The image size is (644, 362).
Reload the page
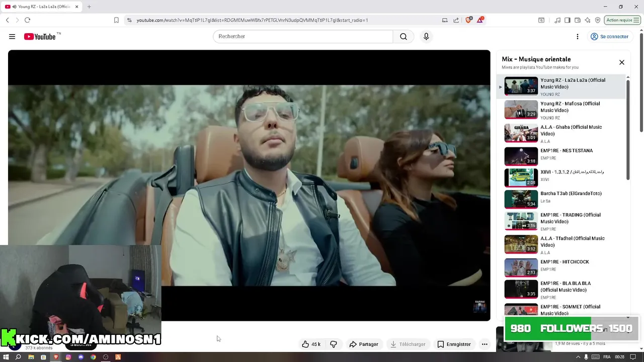(27, 20)
